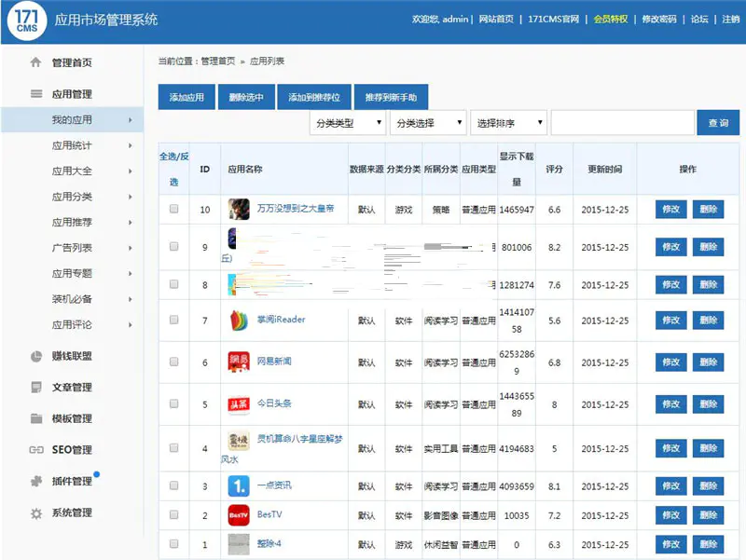Check the checkbox for 掌阅iReader row

(173, 317)
